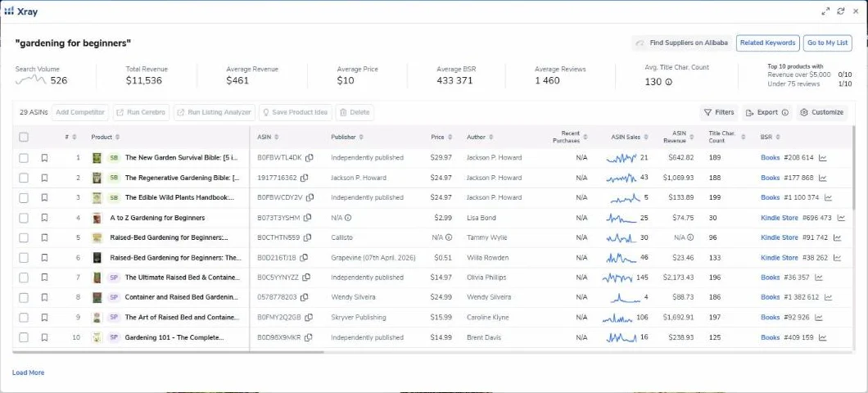Copy ASIN B0D98X9MKR
Viewport: 868px width, 393px height.
[x=309, y=337]
